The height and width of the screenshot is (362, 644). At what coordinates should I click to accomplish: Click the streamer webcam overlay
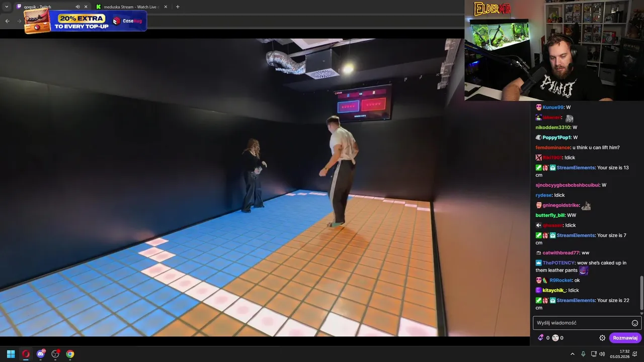[x=554, y=50]
